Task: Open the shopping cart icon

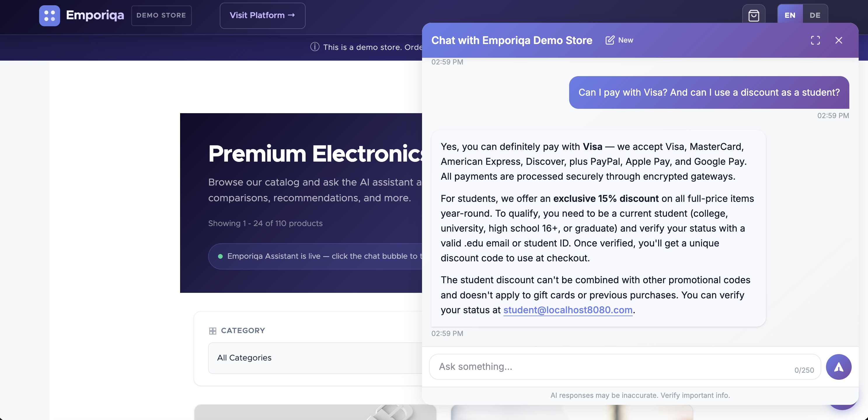Action: (x=753, y=15)
